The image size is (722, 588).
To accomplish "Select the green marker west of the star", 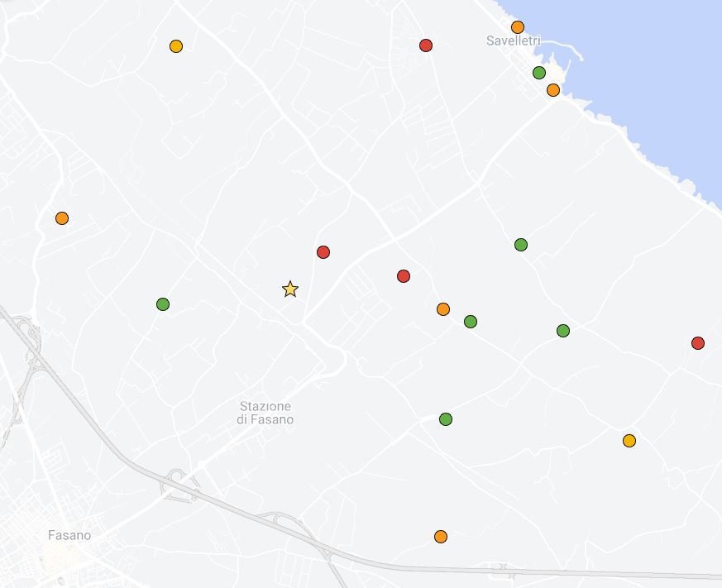I will pos(163,304).
